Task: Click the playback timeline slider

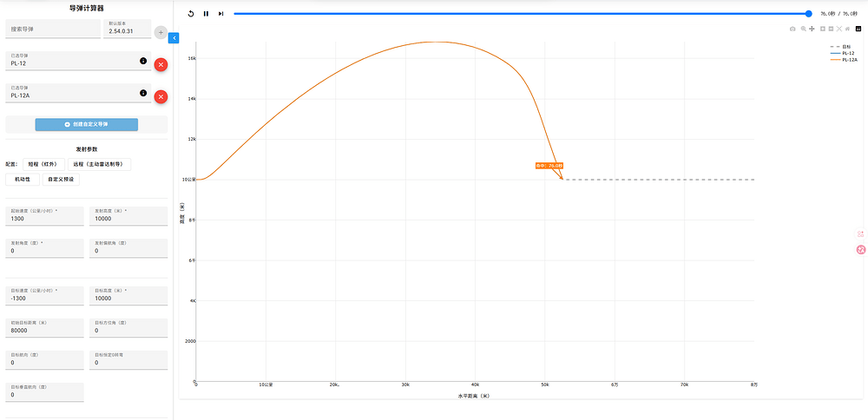Action: pyautogui.click(x=521, y=14)
